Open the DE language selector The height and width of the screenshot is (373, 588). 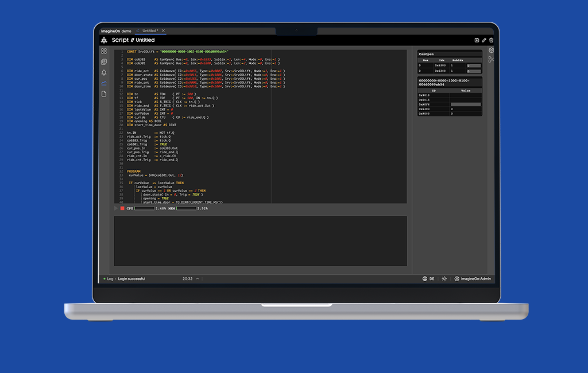coord(428,279)
